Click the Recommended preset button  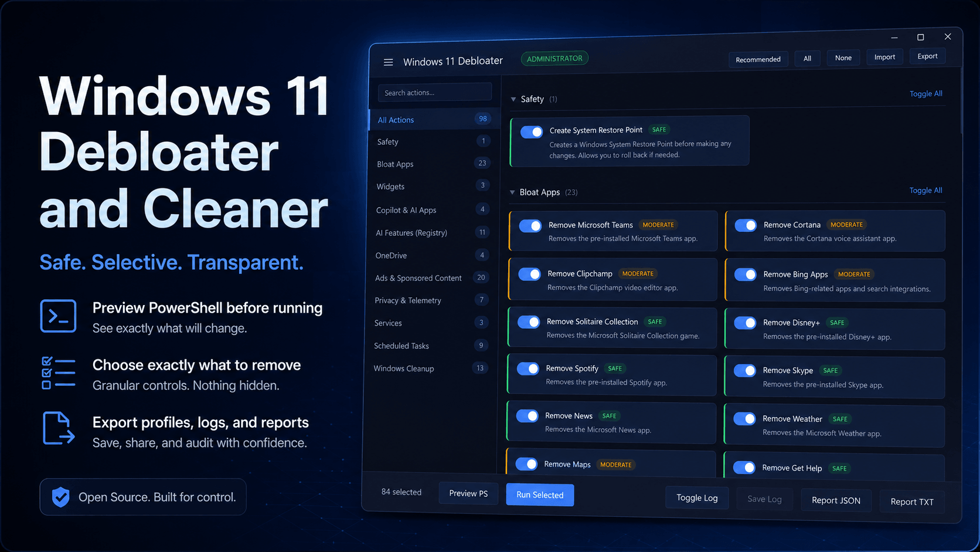(758, 59)
